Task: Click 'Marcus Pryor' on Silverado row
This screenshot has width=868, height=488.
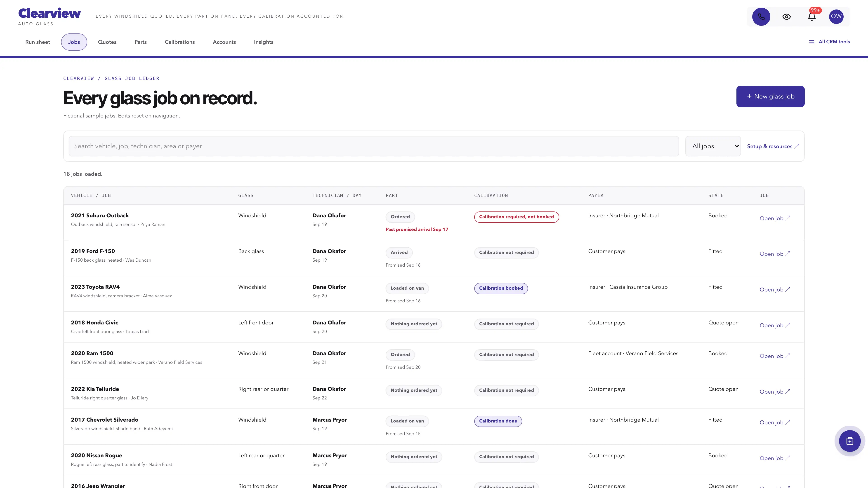Action: [x=330, y=420]
